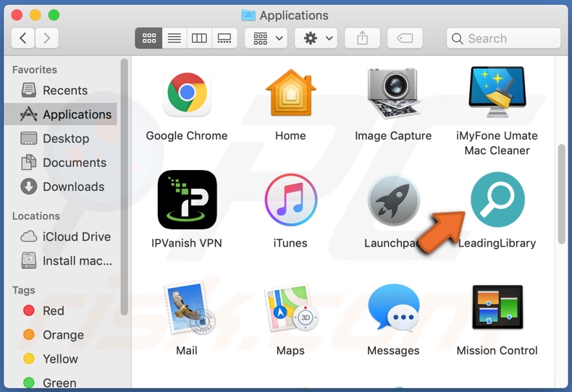Screen dimensions: 572x392
Task: Click the "IPVanish VPN" name label
Action: coord(187,243)
